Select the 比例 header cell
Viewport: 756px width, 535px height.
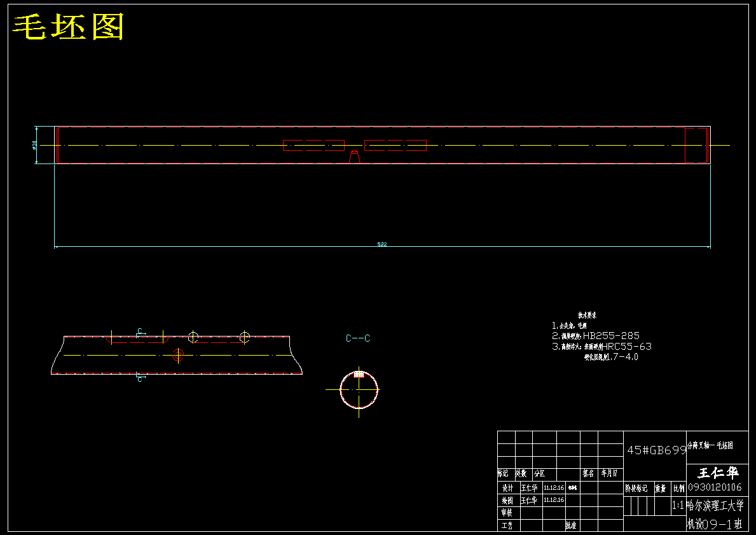click(678, 489)
